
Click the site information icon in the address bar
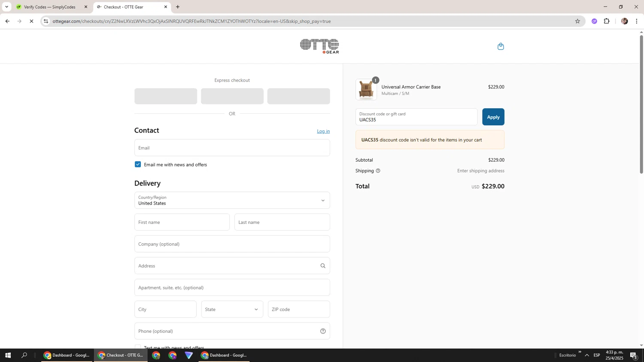(x=46, y=21)
